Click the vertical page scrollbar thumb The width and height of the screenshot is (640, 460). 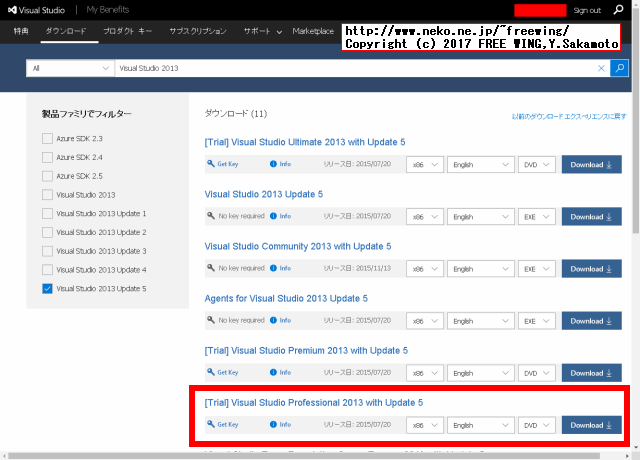click(x=636, y=122)
